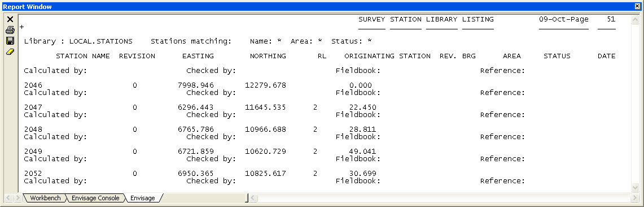Screen dimensions: 644x207
Task: Switch to the Workbench tab
Action: click(x=45, y=198)
